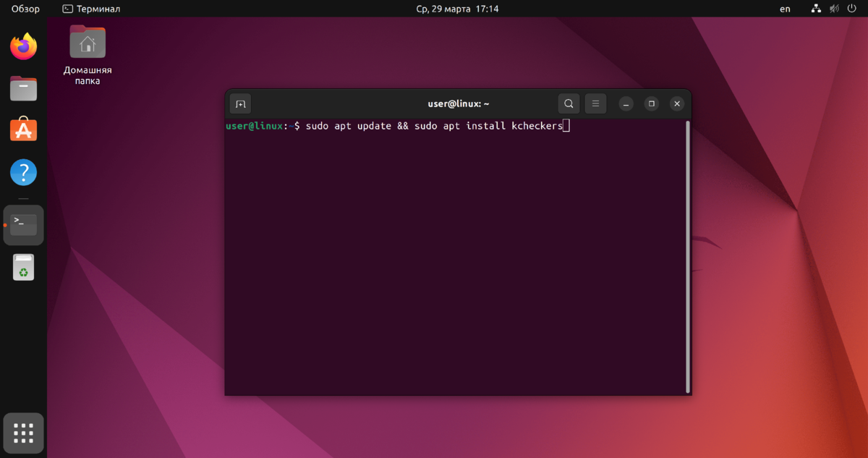Close the terminal window

(x=677, y=103)
